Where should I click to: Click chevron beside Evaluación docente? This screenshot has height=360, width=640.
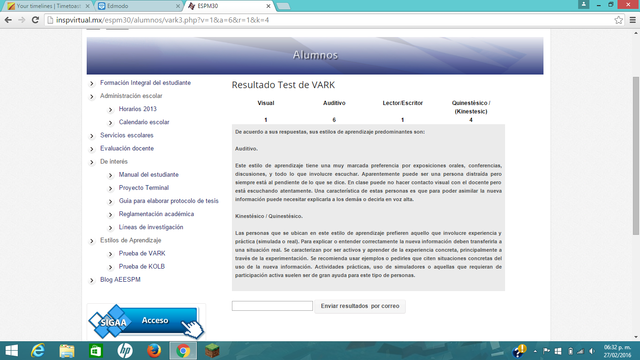91,149
